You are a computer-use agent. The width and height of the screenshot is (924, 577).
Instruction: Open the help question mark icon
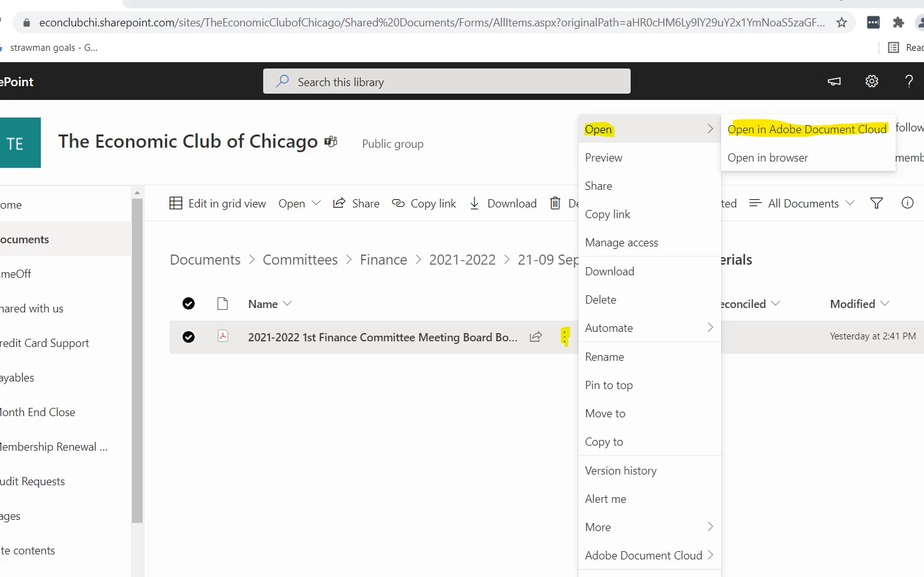tap(909, 81)
